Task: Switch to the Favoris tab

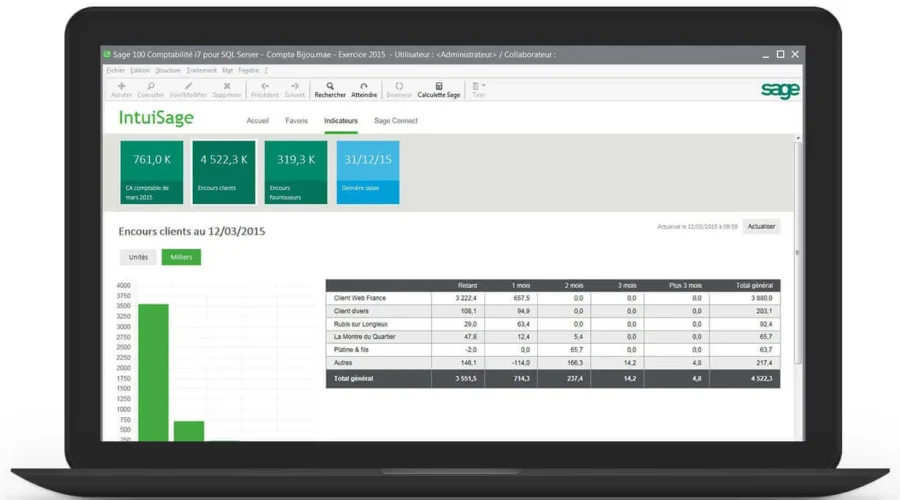Action: tap(297, 121)
